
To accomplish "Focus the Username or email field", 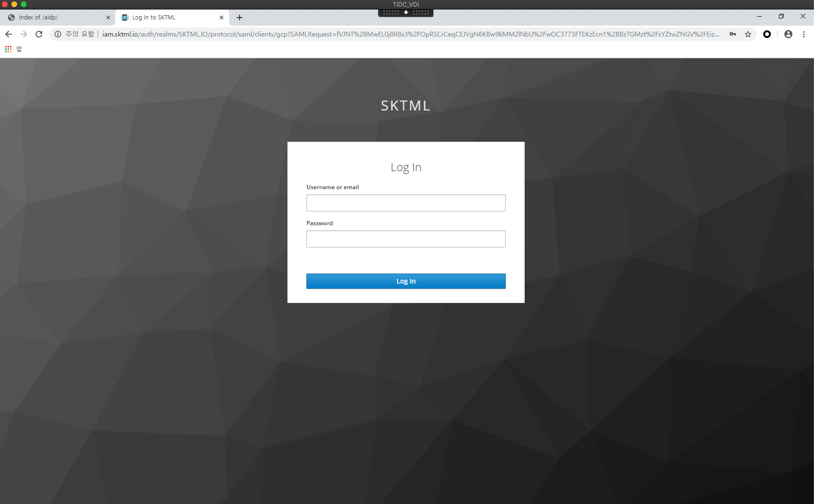I will pos(406,203).
